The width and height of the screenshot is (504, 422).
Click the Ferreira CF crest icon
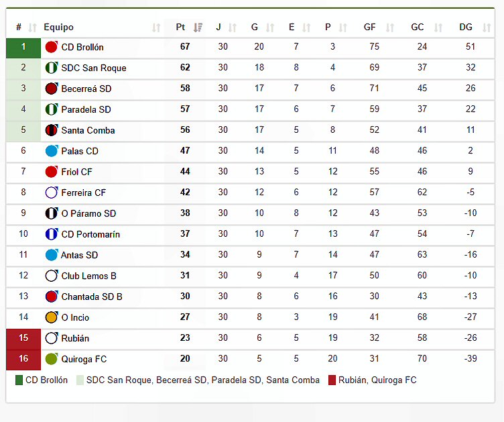[x=51, y=193]
